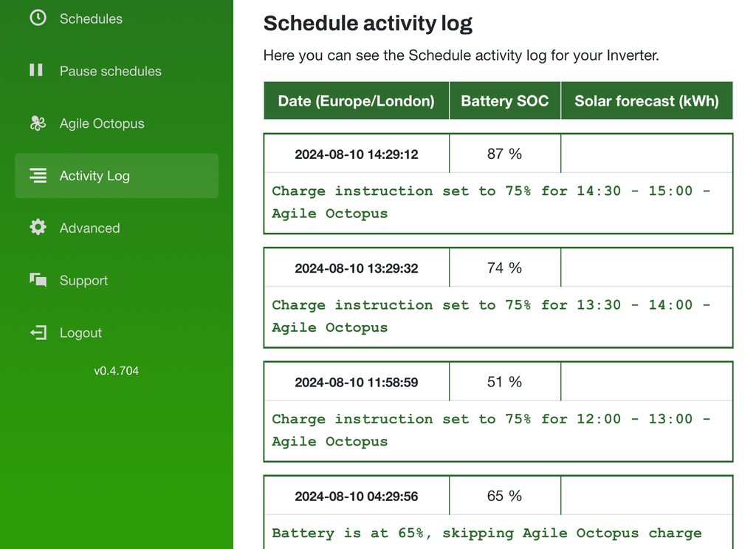Viewport: 756px width, 549px height.
Task: Click the Support chat bubbles icon
Action: coord(38,280)
